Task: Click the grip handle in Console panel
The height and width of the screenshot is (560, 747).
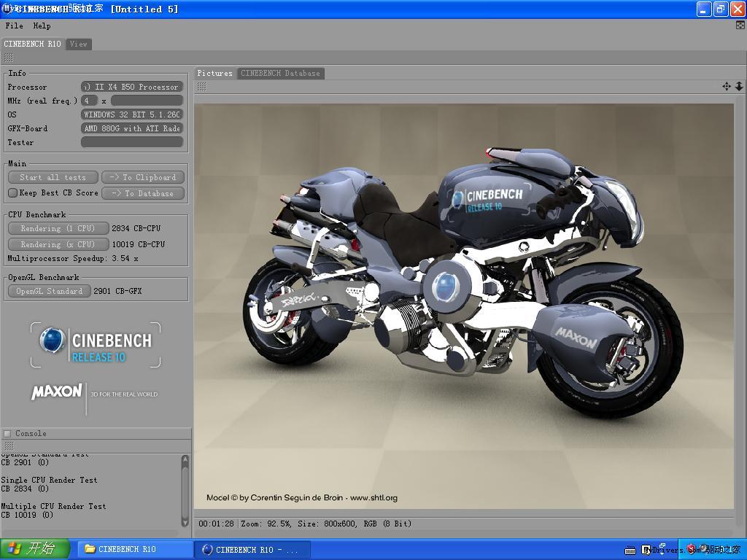Action: [9, 446]
